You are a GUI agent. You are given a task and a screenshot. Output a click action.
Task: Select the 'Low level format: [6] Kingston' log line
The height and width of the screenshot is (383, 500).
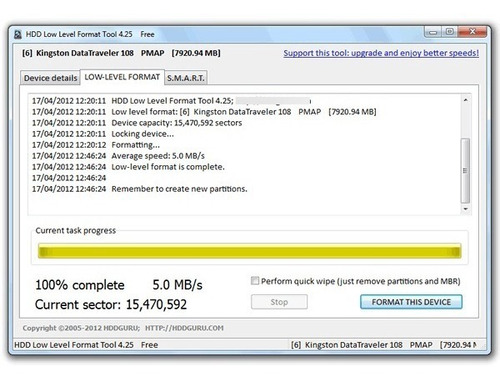pyautogui.click(x=204, y=112)
